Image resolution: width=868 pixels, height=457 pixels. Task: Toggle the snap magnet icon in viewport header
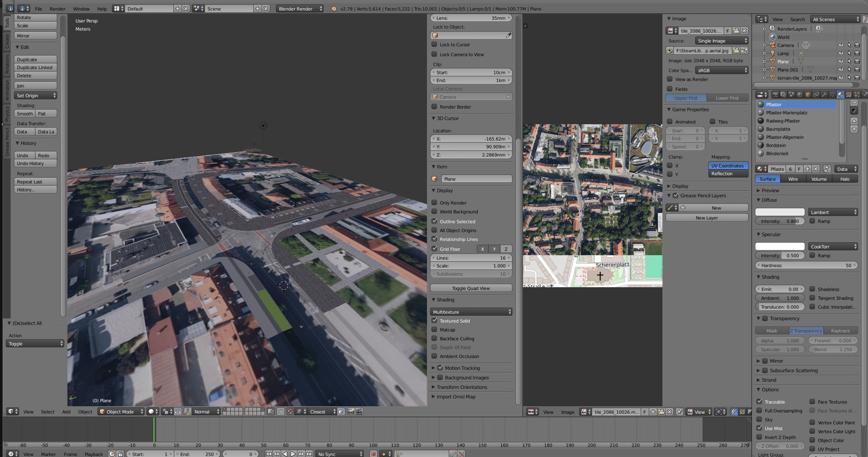291,412
